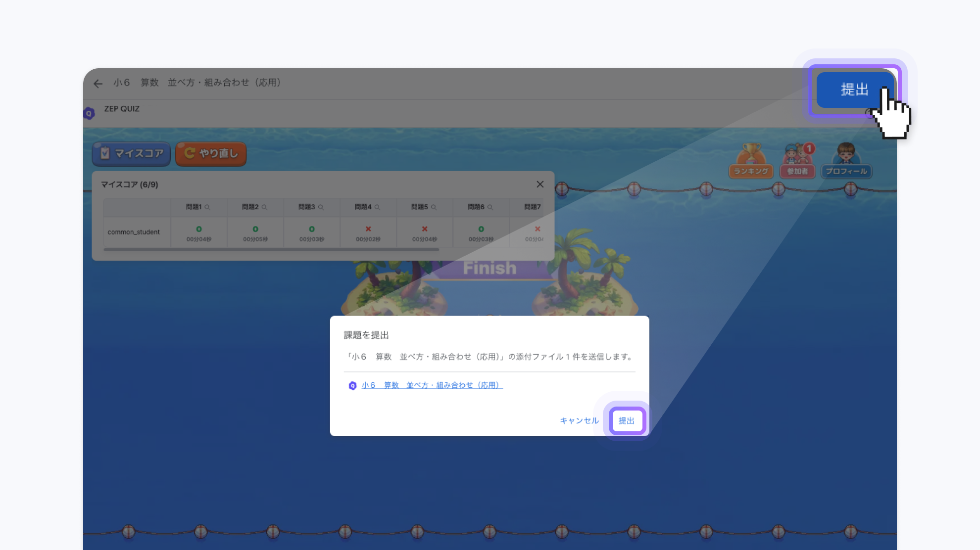Click the マイスコア button
The image size is (980, 550).
(132, 154)
